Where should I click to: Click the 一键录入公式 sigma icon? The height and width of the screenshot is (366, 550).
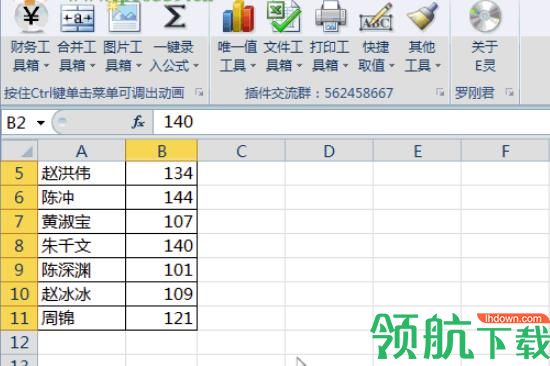coord(174,16)
